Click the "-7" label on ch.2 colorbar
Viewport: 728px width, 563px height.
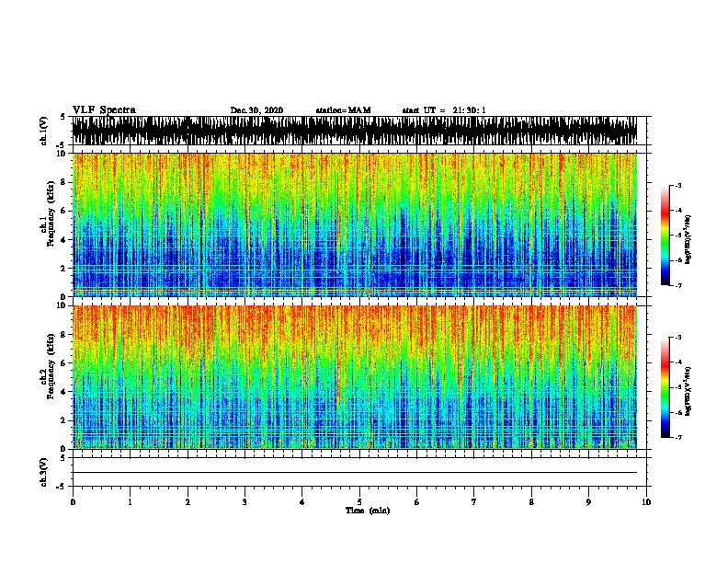pyautogui.click(x=677, y=437)
